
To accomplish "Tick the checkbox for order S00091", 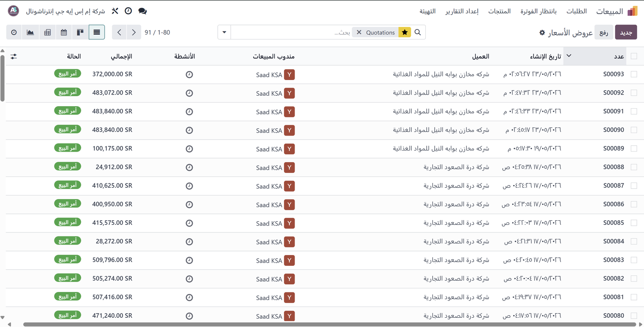I will [x=634, y=111].
